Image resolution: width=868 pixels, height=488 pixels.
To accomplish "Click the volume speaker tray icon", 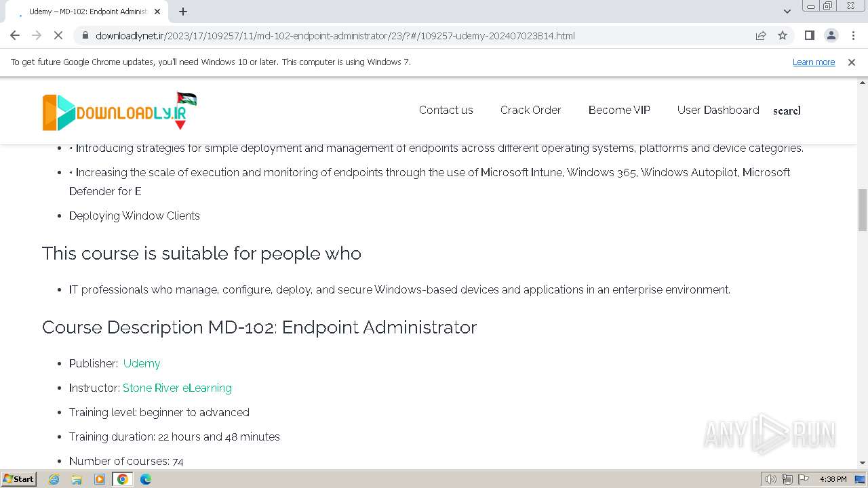I will (x=770, y=479).
